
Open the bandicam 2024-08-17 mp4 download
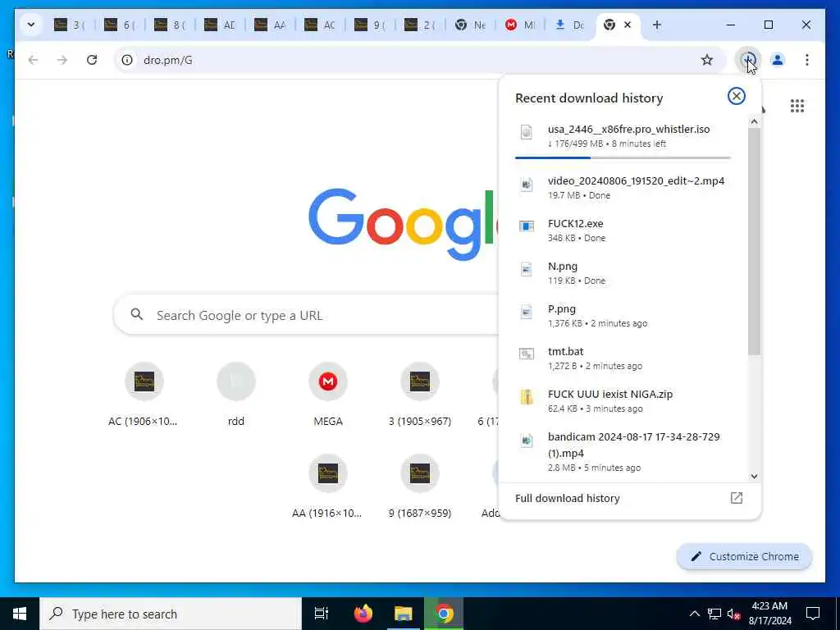tap(623, 452)
